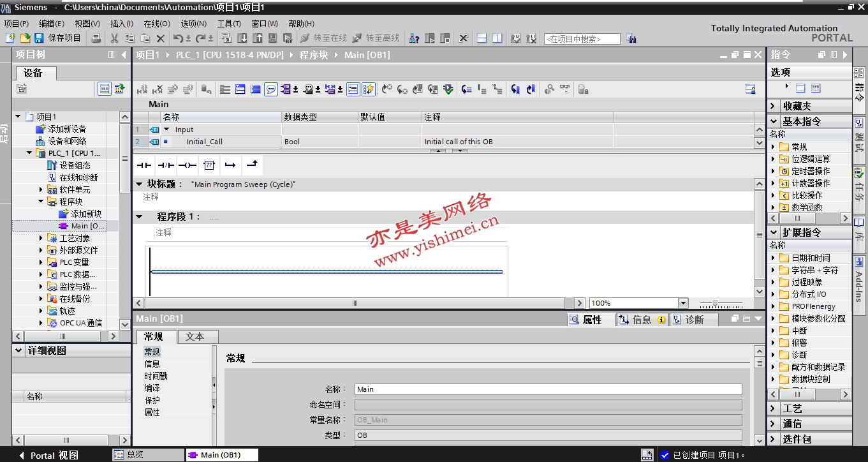Image resolution: width=868 pixels, height=462 pixels.
Task: Expand the 工艺 instructions section
Action: pos(774,408)
